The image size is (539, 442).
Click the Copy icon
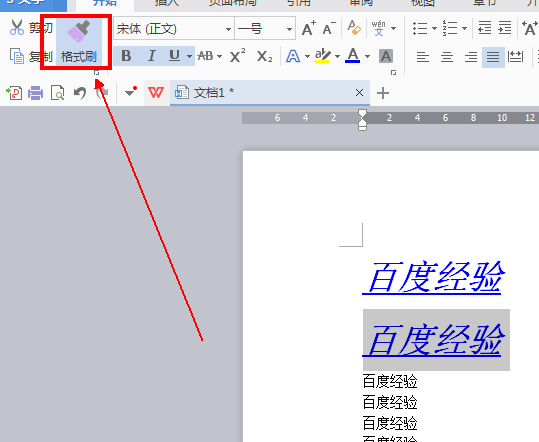click(17, 56)
